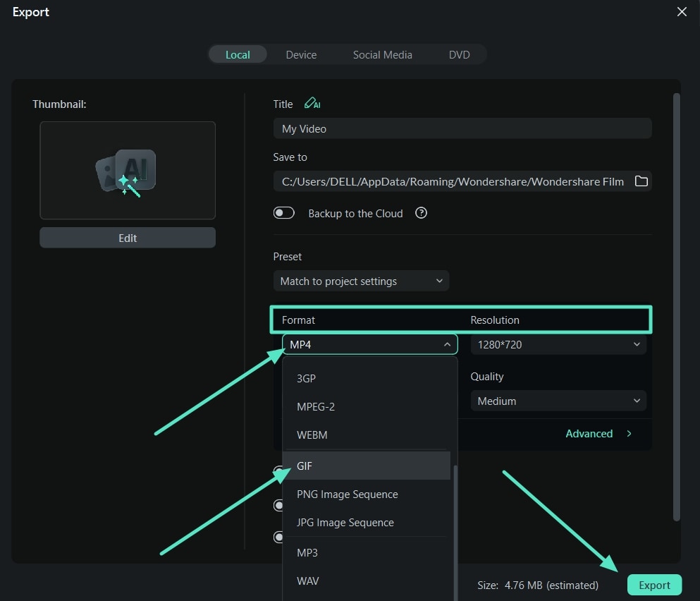Select the radio button beside PNG option
This screenshot has width=700, height=601.
pyautogui.click(x=279, y=505)
